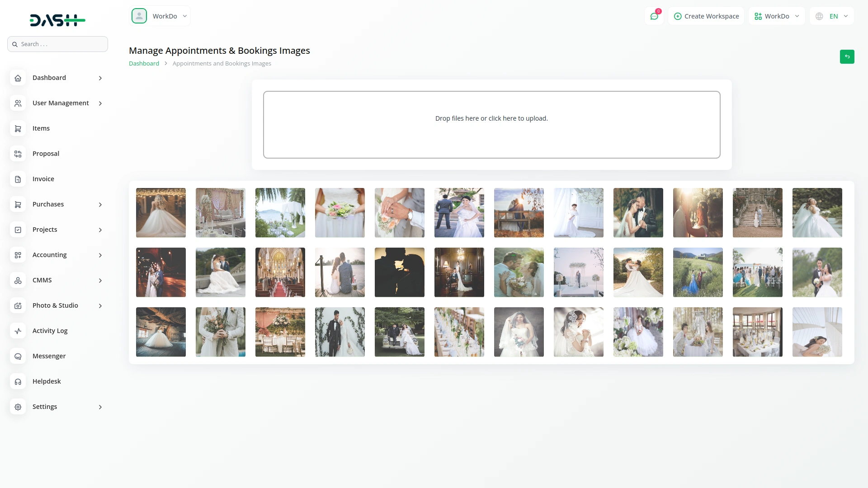
Task: Expand the Accounting submenu arrow
Action: point(100,255)
